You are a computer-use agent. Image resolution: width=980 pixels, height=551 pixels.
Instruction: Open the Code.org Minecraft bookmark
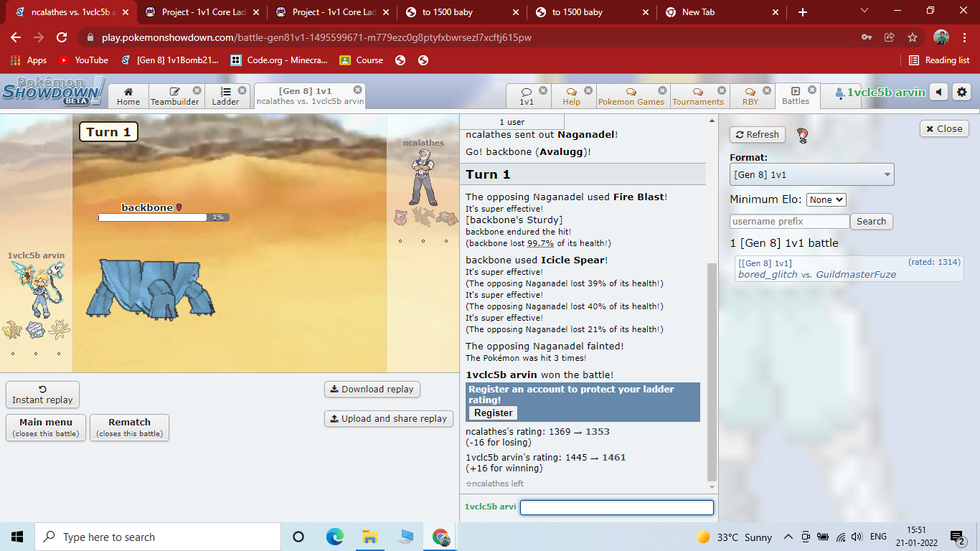click(x=279, y=60)
